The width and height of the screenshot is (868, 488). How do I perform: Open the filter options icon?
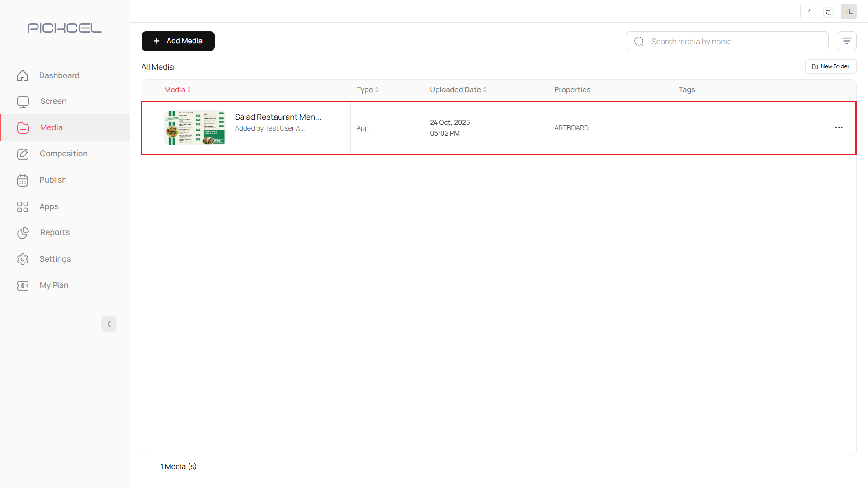(846, 41)
